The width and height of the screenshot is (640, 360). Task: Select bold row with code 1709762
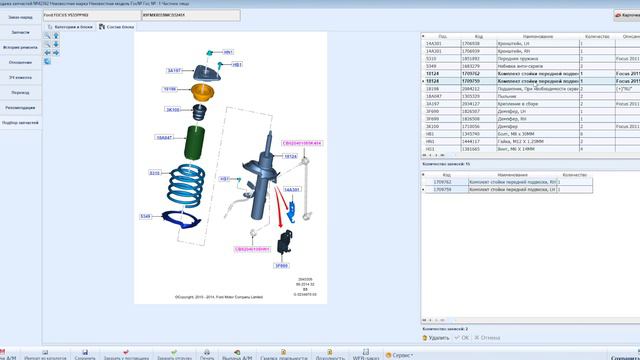pos(531,74)
